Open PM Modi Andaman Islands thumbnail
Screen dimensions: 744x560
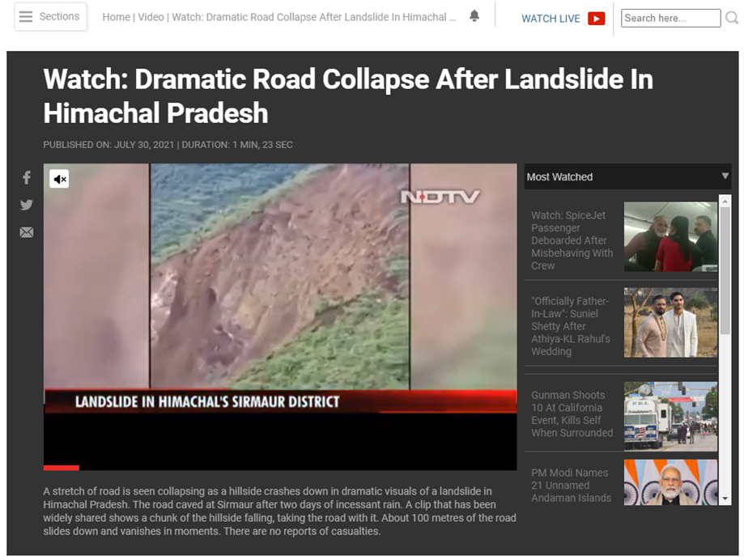point(670,482)
